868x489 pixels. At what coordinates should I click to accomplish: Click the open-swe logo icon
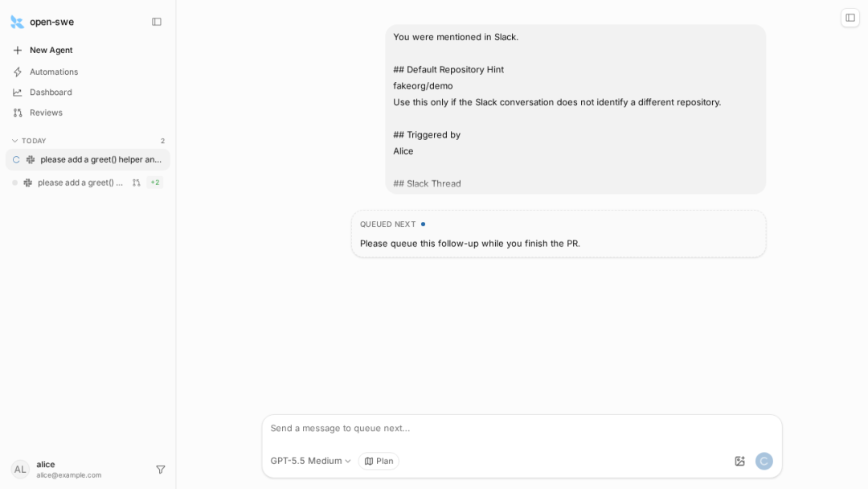(17, 23)
